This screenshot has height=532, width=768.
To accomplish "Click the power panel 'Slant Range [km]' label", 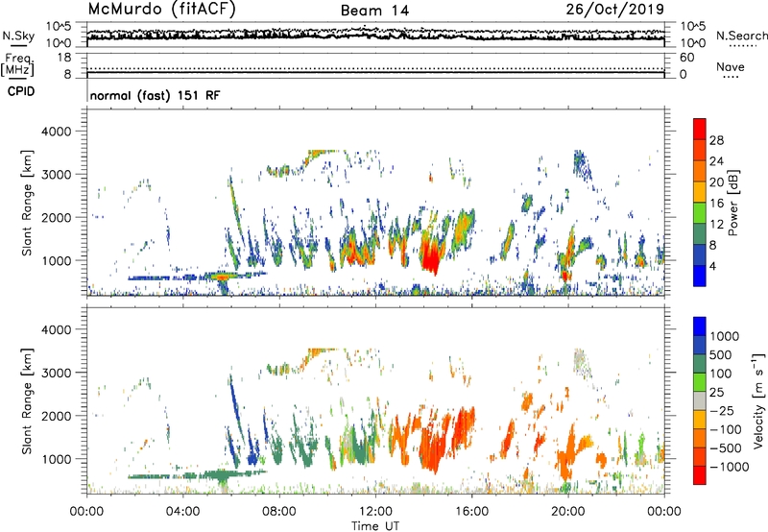I will [x=27, y=203].
